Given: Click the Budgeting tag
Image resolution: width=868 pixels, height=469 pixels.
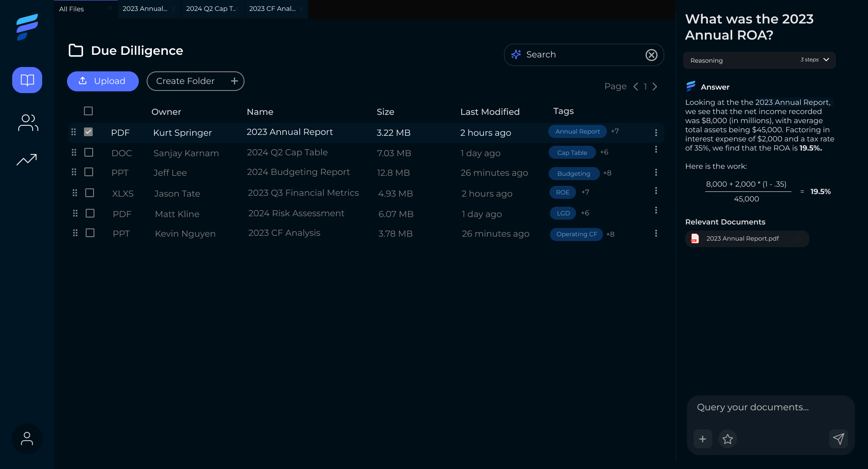Looking at the screenshot, I should (574, 174).
